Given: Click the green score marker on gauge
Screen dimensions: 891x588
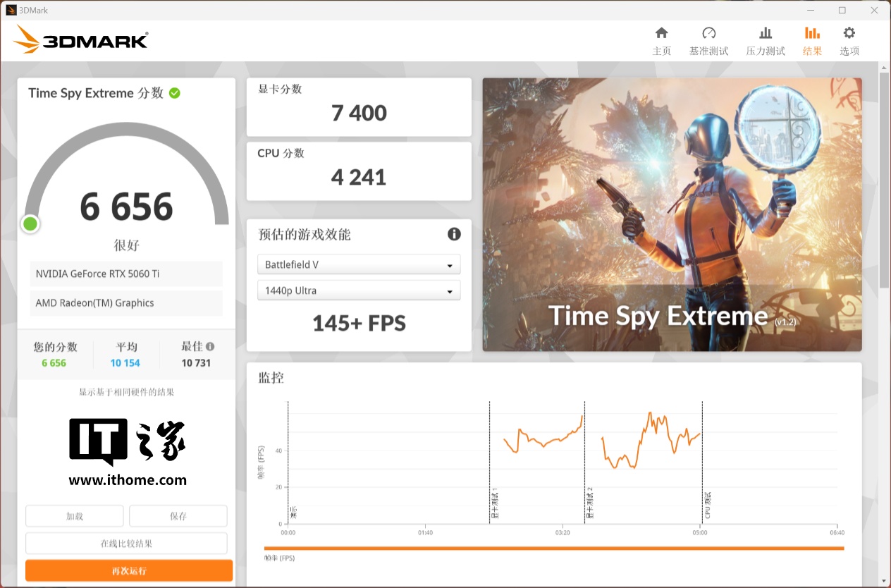Looking at the screenshot, I should 30,224.
